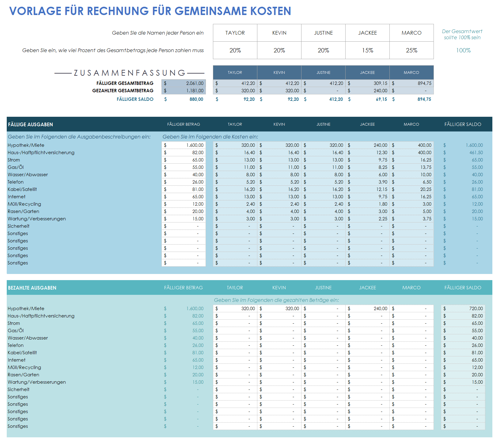Click Marco's summary balance 894,75
This screenshot has width=504, height=441.
point(411,99)
